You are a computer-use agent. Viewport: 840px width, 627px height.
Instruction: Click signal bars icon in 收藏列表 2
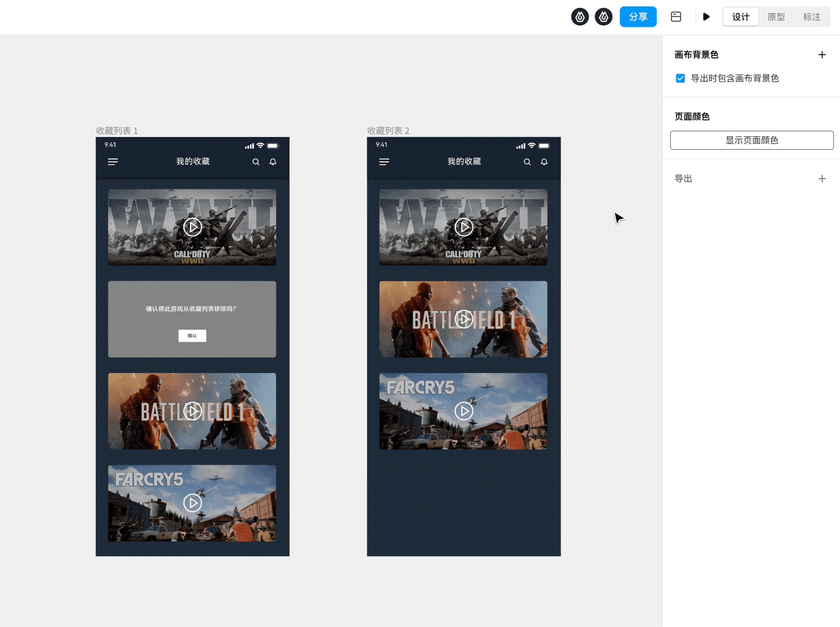[x=520, y=146]
